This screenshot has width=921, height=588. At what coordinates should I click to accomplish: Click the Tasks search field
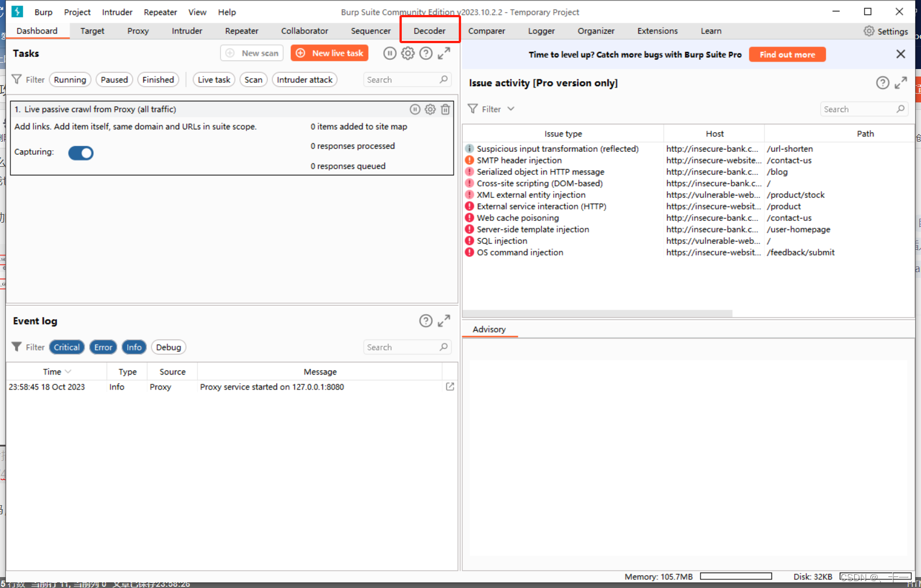pos(407,80)
